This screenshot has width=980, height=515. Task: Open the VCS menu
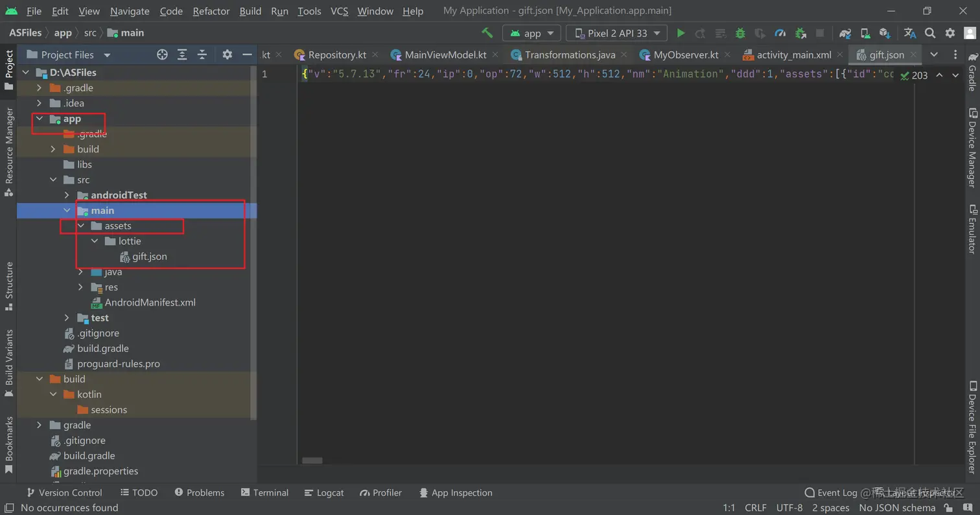(x=340, y=11)
